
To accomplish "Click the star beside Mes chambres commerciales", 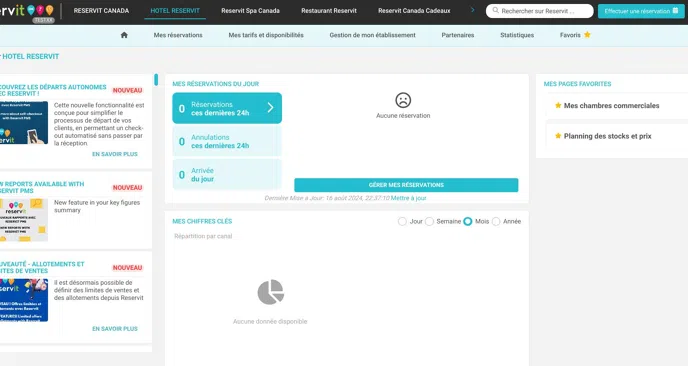I will pyautogui.click(x=558, y=105).
